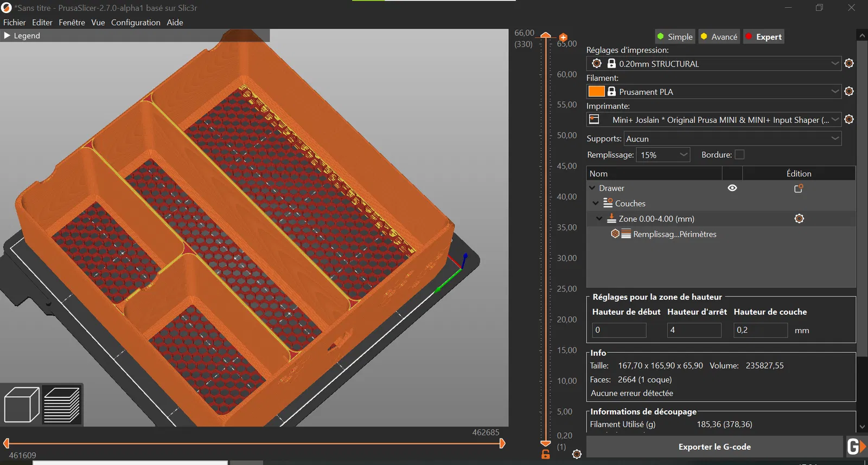Click the vertical slider cog settings icon
Viewport: 868px width, 465px height.
coord(577,454)
